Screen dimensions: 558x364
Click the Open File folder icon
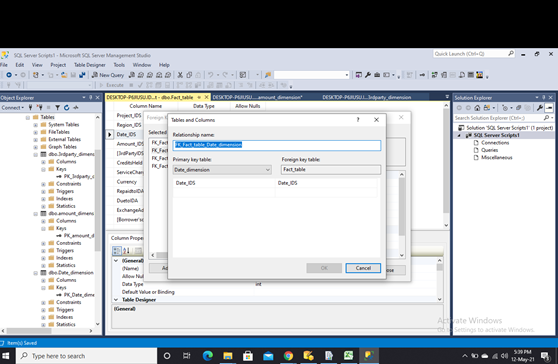pyautogui.click(x=64, y=75)
